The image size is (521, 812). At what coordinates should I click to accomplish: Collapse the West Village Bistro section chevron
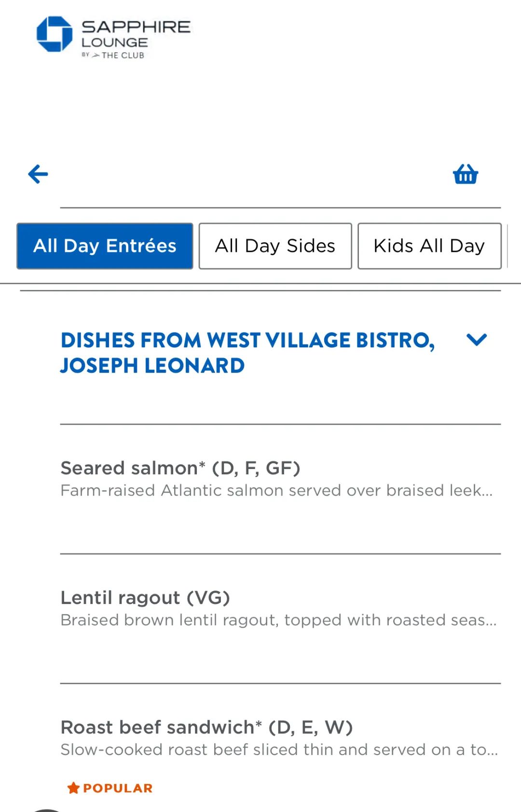click(477, 340)
